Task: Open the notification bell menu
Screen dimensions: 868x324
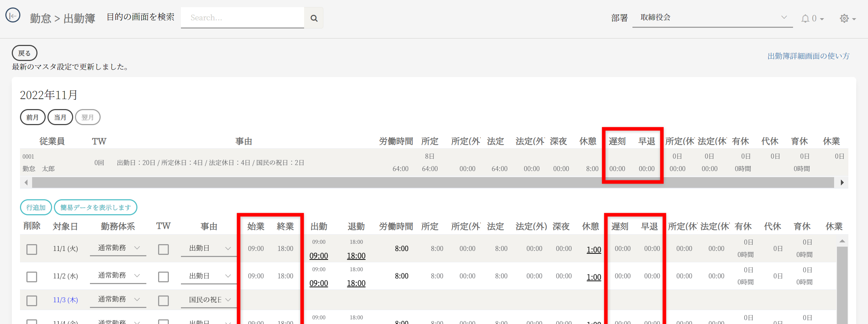Action: click(812, 19)
